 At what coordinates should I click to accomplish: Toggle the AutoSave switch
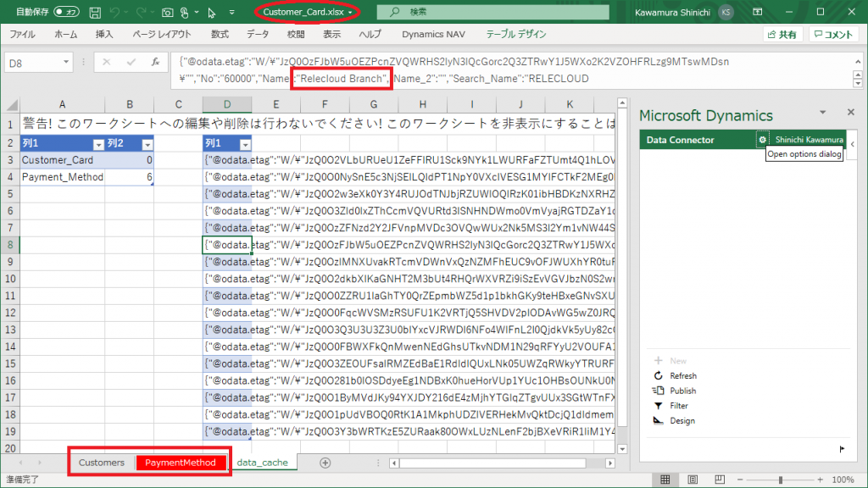66,12
